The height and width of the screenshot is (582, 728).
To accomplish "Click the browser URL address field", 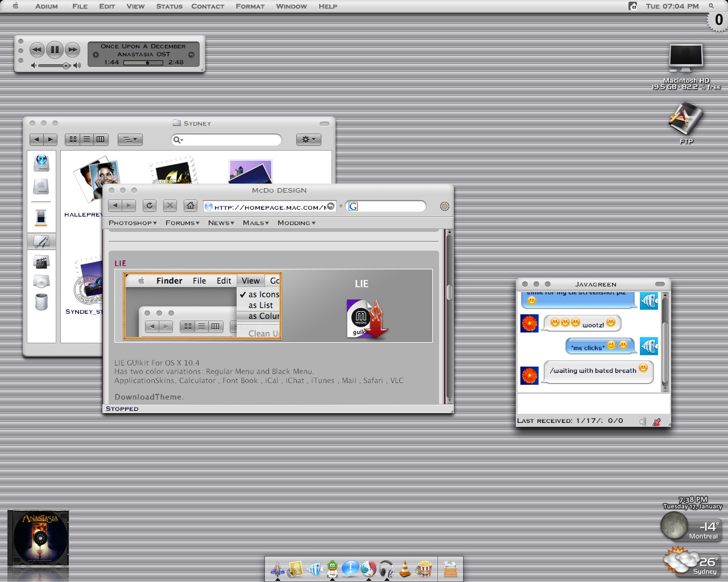I will pos(270,206).
